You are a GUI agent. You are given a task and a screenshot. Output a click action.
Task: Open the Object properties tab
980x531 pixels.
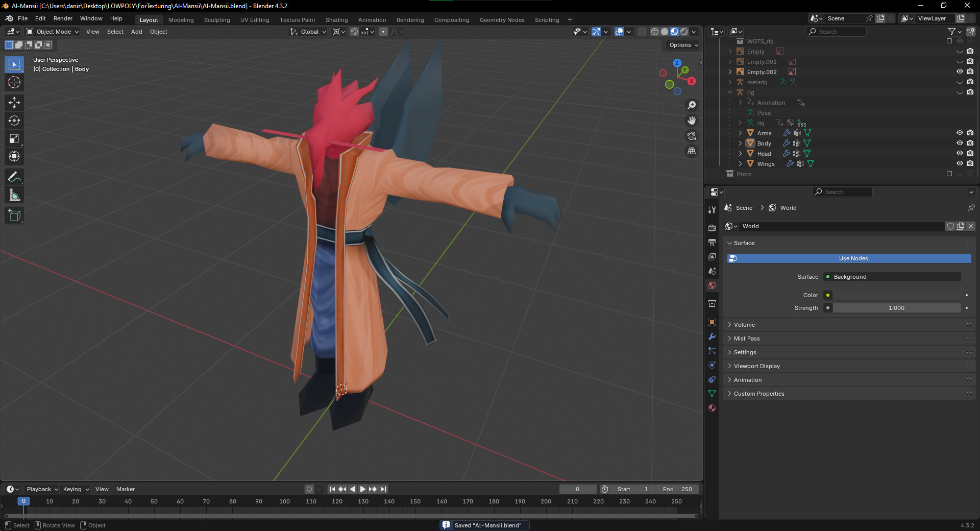tap(712, 322)
